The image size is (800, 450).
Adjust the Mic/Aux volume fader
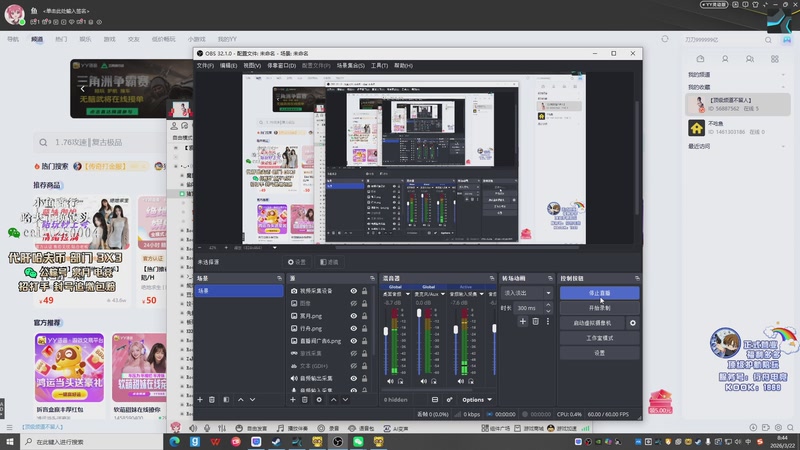(x=419, y=313)
